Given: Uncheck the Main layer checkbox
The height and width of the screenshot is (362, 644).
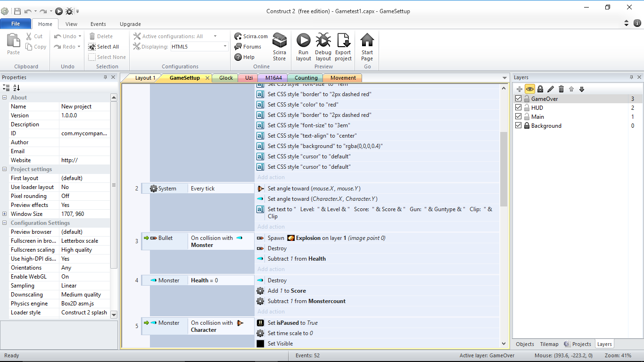Looking at the screenshot, I should pos(519,117).
